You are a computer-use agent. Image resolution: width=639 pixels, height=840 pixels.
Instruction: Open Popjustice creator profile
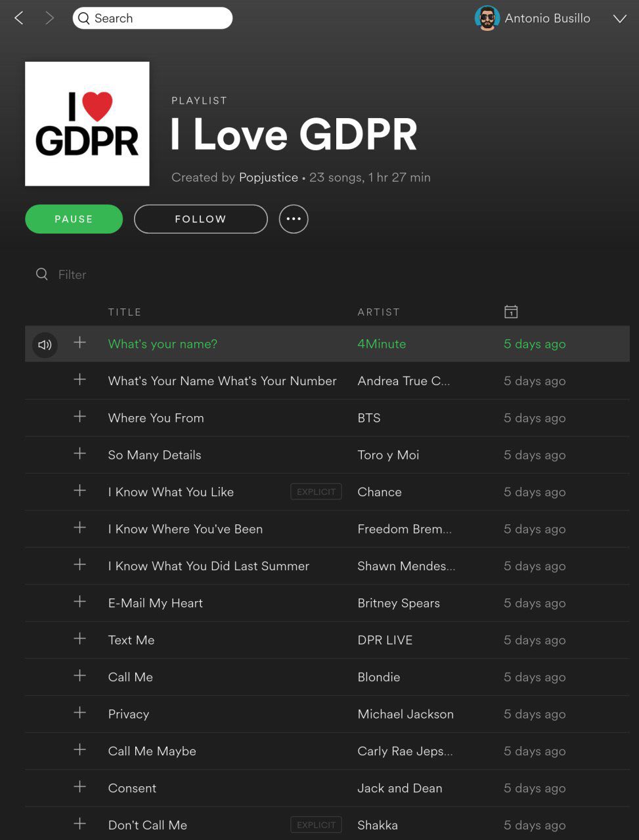(269, 177)
